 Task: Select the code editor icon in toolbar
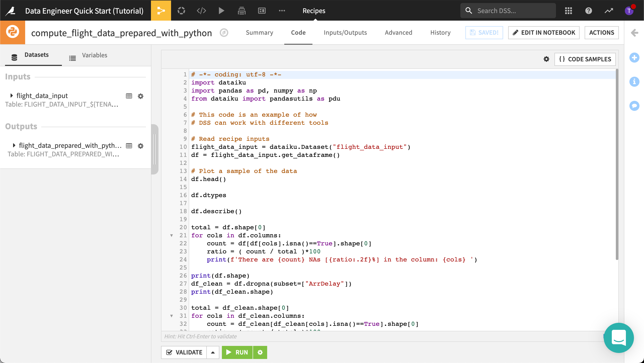point(201,10)
